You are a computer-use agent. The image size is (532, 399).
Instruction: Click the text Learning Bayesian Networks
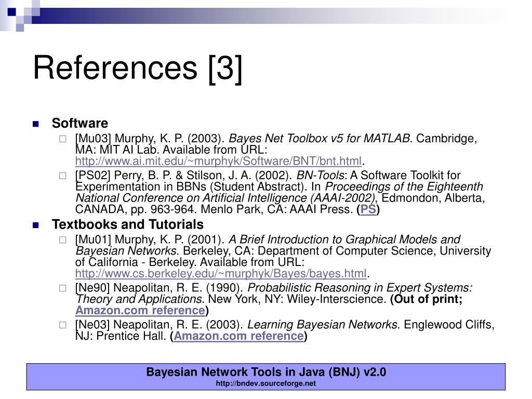[x=322, y=325]
